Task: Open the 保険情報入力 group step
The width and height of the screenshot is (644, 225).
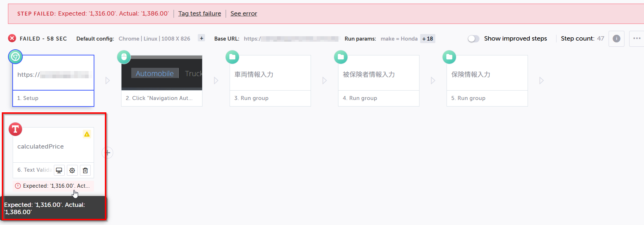Action: click(487, 73)
